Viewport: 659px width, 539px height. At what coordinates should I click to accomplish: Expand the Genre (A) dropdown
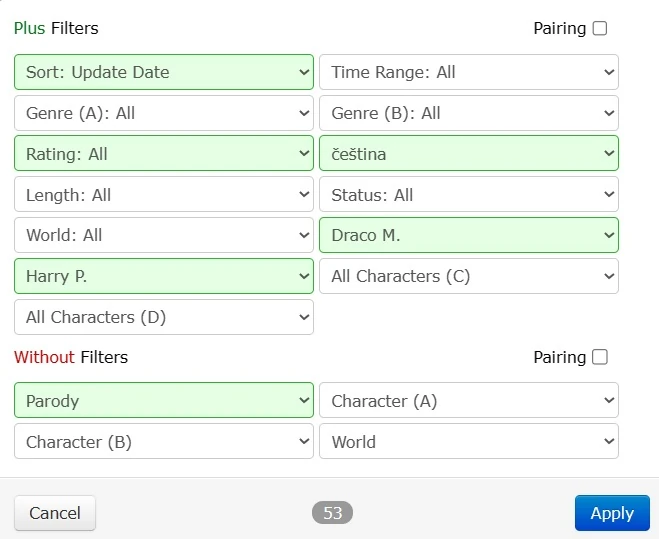(x=164, y=113)
